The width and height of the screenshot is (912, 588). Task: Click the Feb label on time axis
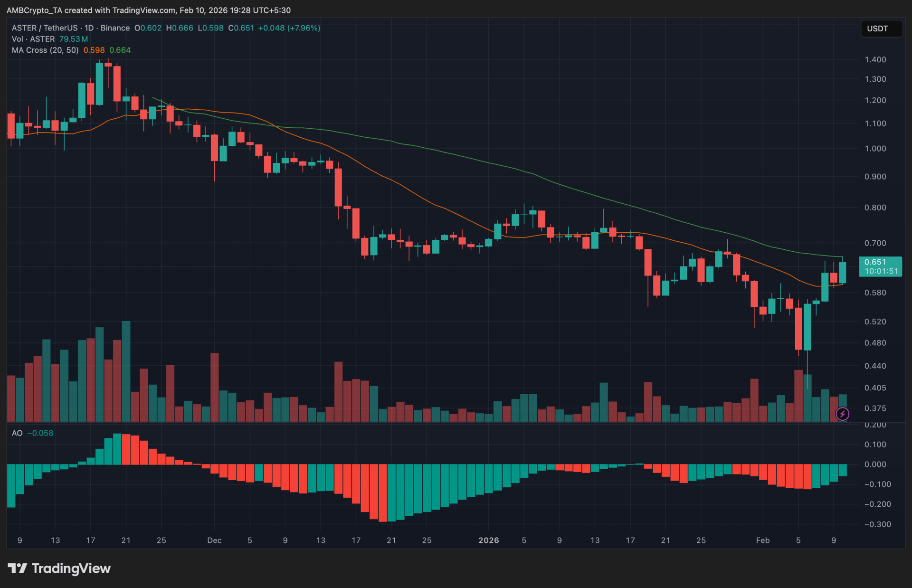(762, 540)
